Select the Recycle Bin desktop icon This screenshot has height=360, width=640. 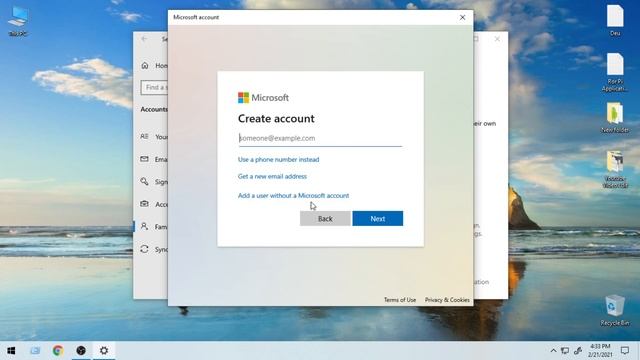(x=615, y=310)
